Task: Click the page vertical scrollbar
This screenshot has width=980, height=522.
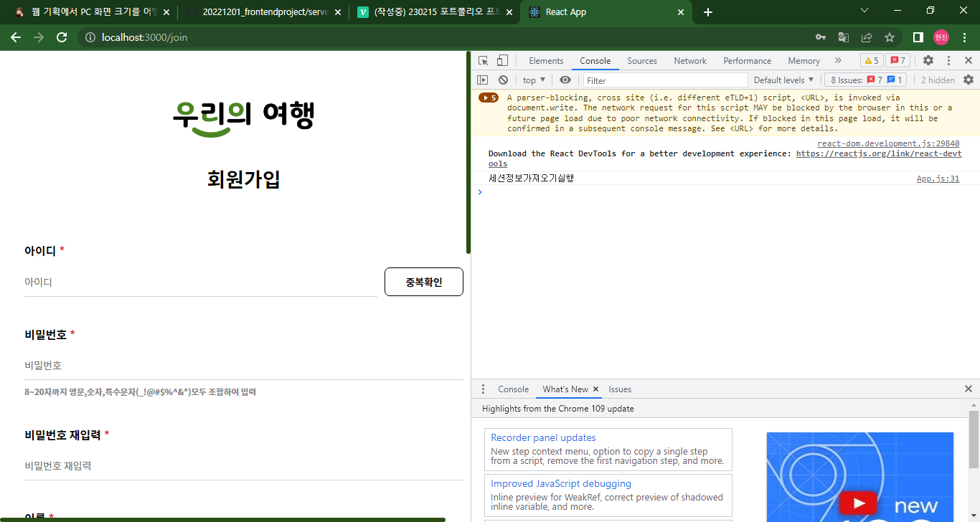Action: pos(468,153)
